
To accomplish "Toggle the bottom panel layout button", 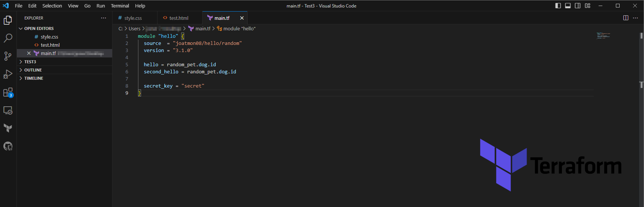I will pos(568,6).
